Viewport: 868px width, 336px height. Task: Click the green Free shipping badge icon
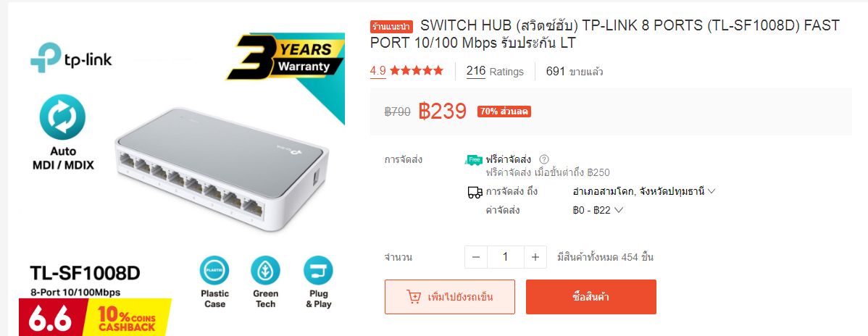pos(474,160)
